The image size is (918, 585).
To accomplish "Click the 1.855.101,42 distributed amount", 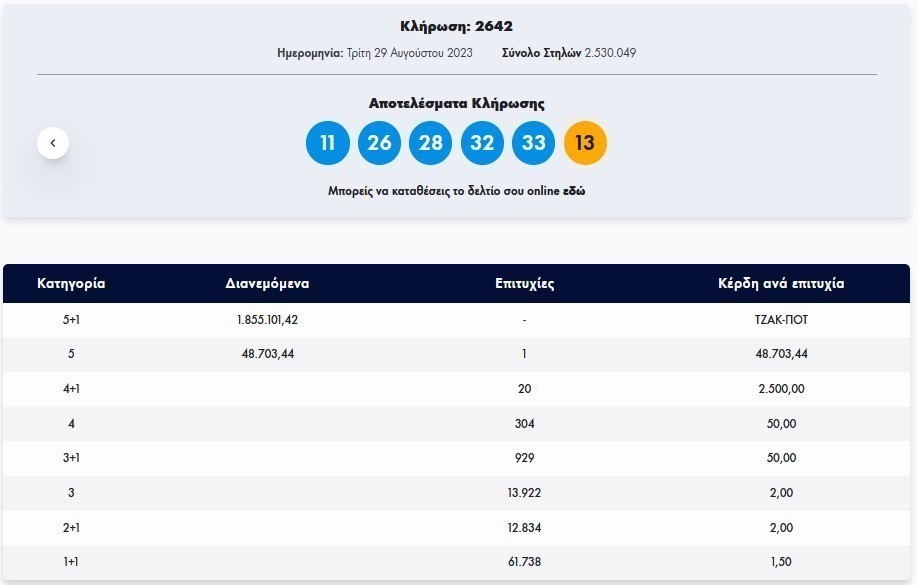I will point(267,320).
